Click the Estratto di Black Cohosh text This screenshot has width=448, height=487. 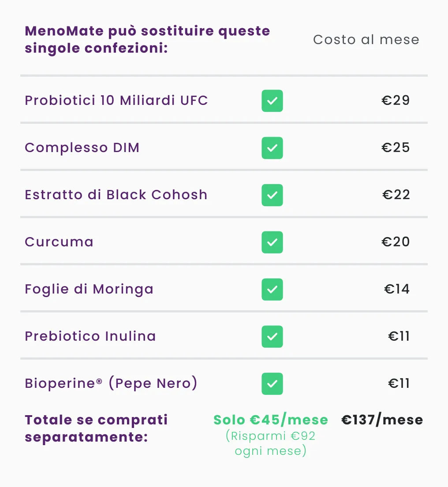point(116,195)
